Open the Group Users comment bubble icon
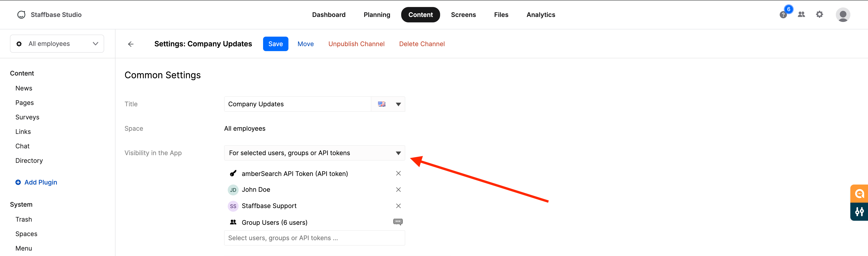 tap(398, 222)
